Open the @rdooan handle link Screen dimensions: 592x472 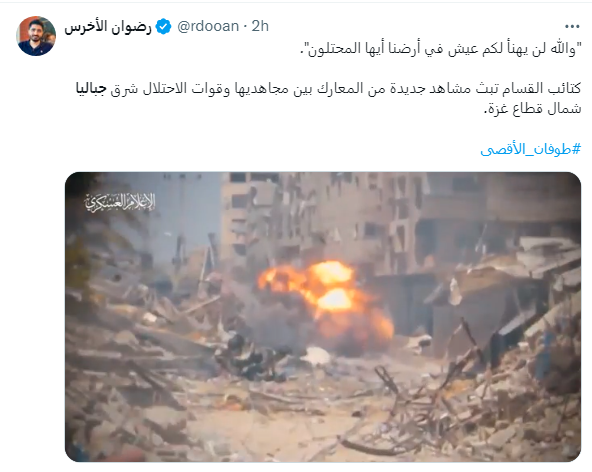(x=208, y=26)
